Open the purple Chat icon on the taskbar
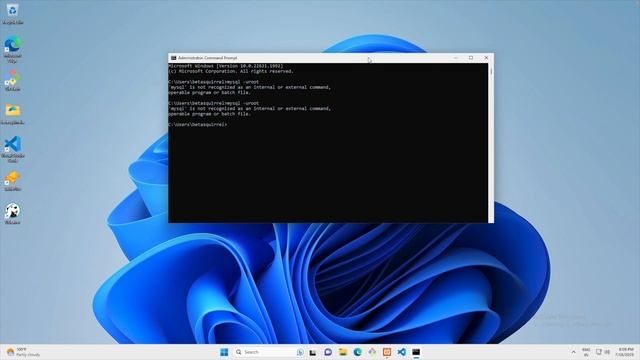The width and height of the screenshot is (640, 360). [x=328, y=352]
